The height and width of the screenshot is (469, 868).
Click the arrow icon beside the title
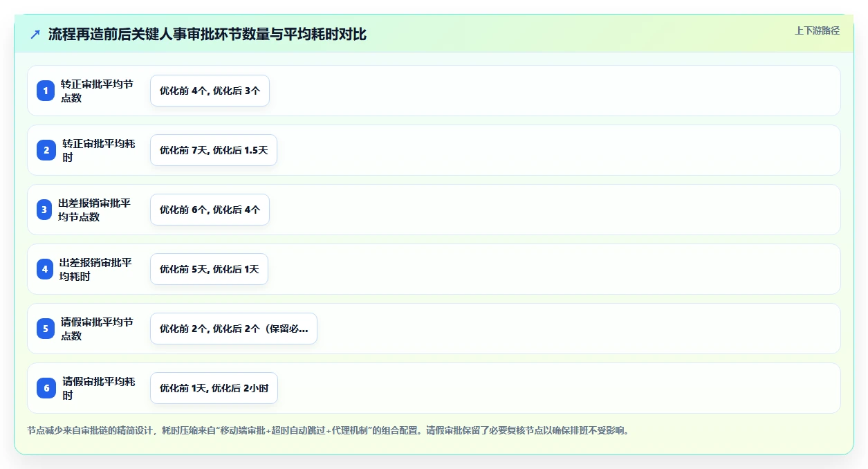(x=35, y=34)
